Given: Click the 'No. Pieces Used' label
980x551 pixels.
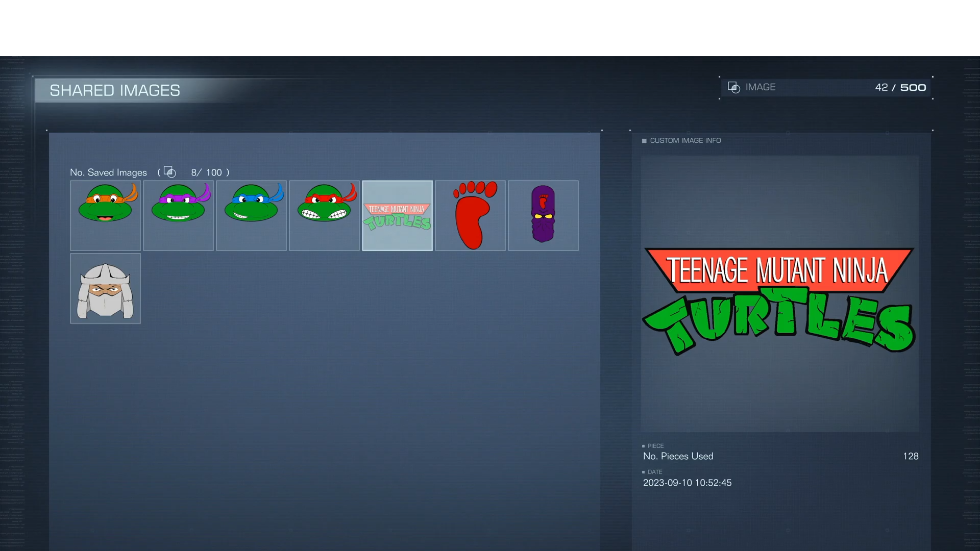Looking at the screenshot, I should [678, 456].
